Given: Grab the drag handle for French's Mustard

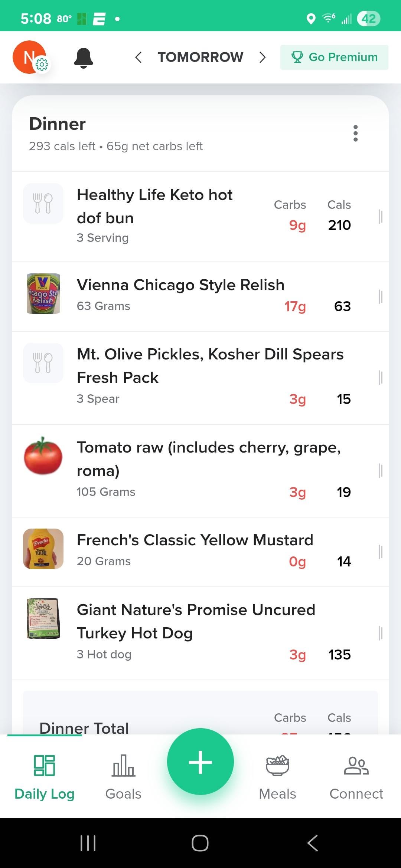Looking at the screenshot, I should pos(380,552).
